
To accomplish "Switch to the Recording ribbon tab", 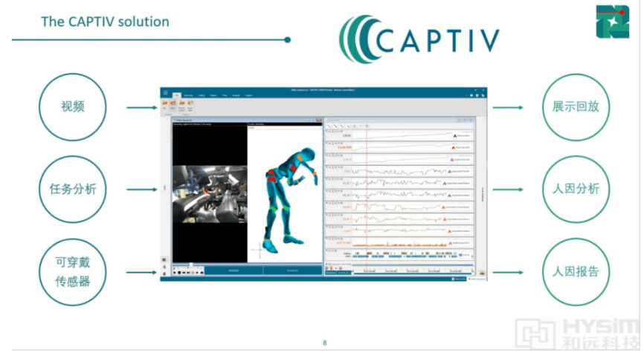I will [x=188, y=95].
